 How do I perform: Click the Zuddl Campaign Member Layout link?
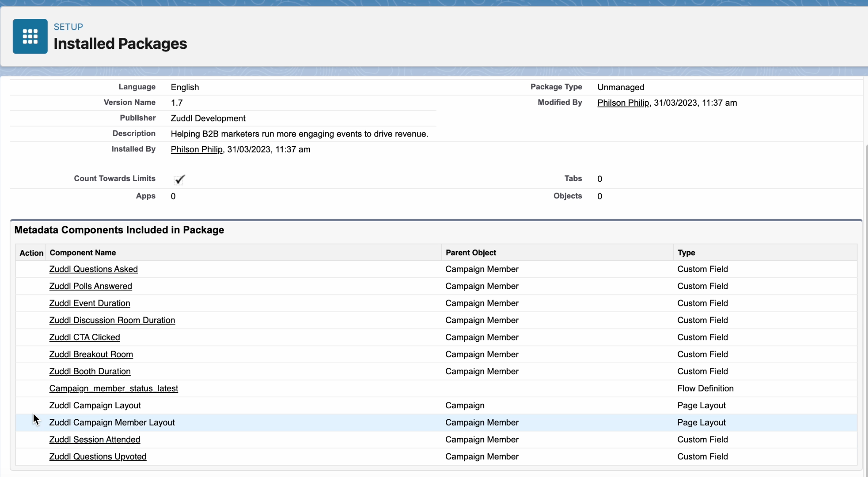tap(112, 422)
